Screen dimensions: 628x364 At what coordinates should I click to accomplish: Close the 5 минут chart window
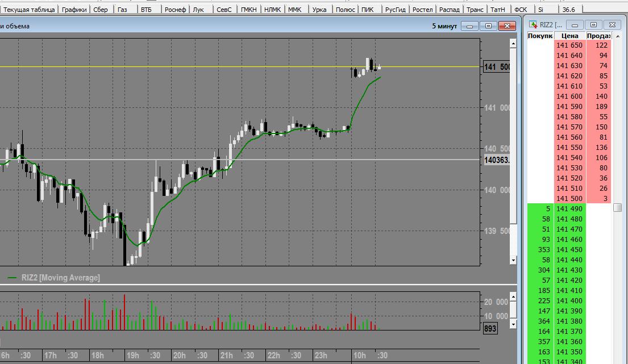[506, 26]
